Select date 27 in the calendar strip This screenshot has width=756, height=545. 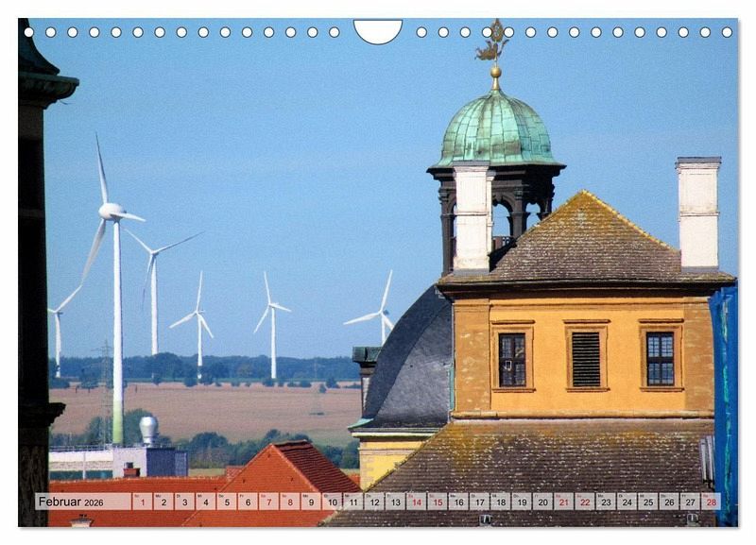(691, 502)
